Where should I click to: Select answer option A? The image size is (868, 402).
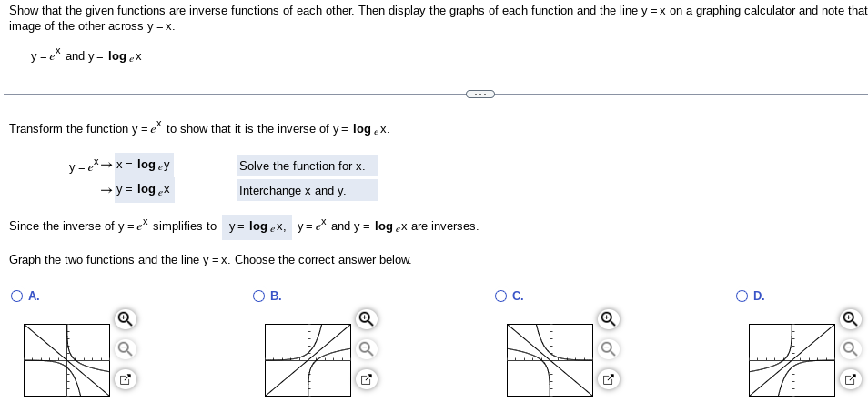click(17, 296)
